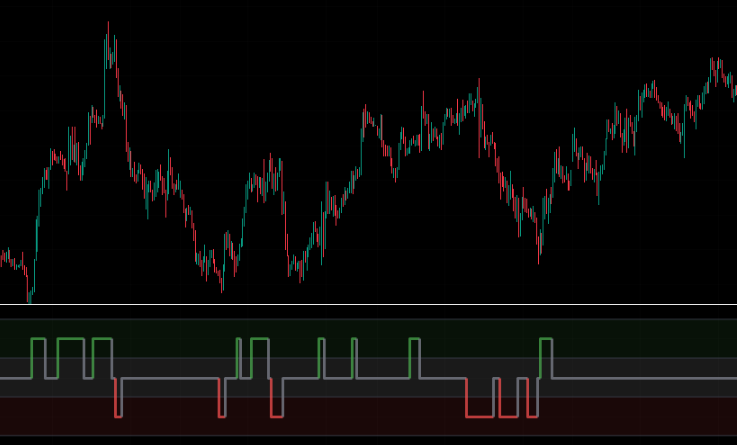Click the black strip below the red indicator zone
The image size is (737, 445).
point(368,440)
